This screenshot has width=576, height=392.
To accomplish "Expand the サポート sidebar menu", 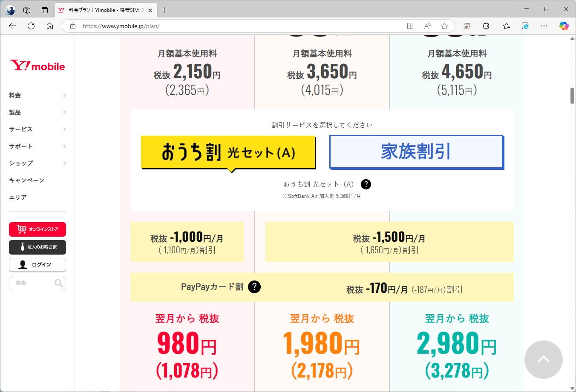I will pyautogui.click(x=37, y=146).
